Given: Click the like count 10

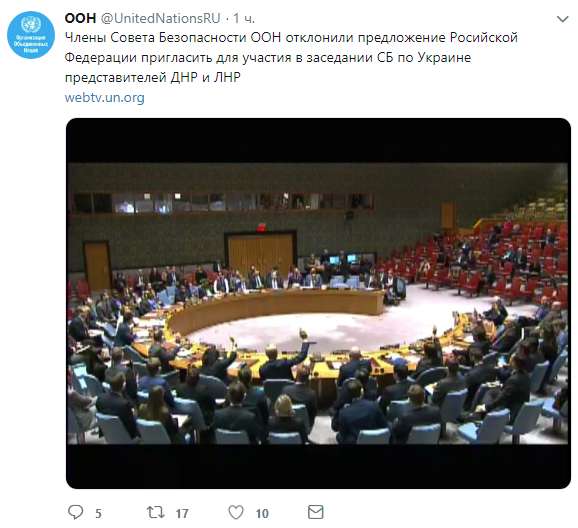Looking at the screenshot, I should [x=262, y=513].
